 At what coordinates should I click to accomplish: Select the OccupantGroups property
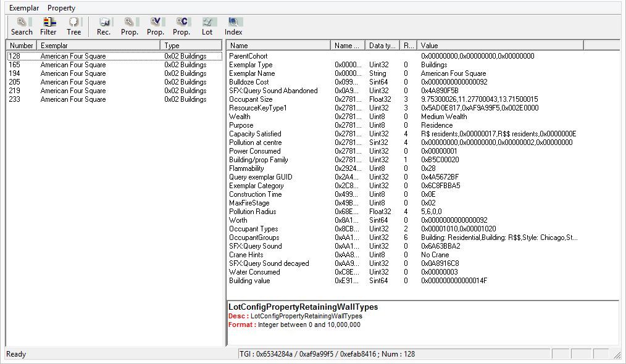coord(254,238)
